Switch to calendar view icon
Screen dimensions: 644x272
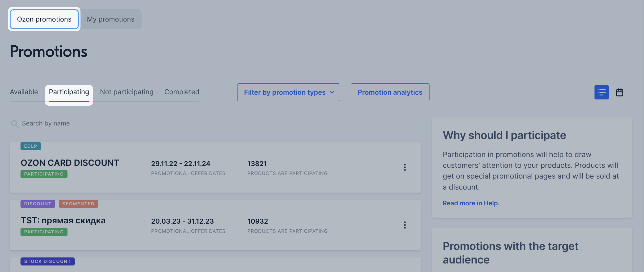[619, 93]
